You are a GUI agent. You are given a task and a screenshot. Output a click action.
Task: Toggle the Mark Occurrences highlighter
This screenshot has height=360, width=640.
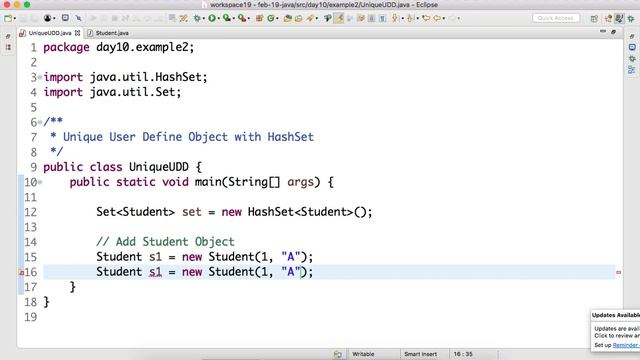339,18
